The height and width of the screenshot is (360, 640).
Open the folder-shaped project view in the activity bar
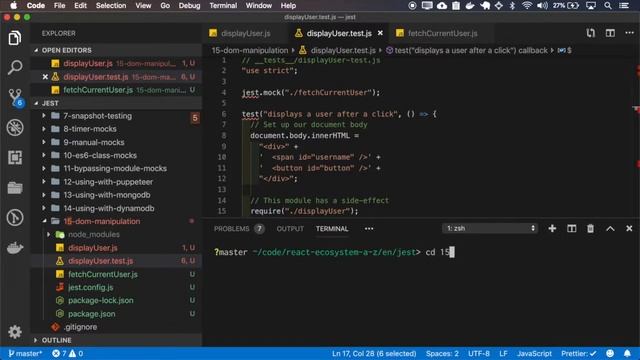15,188
